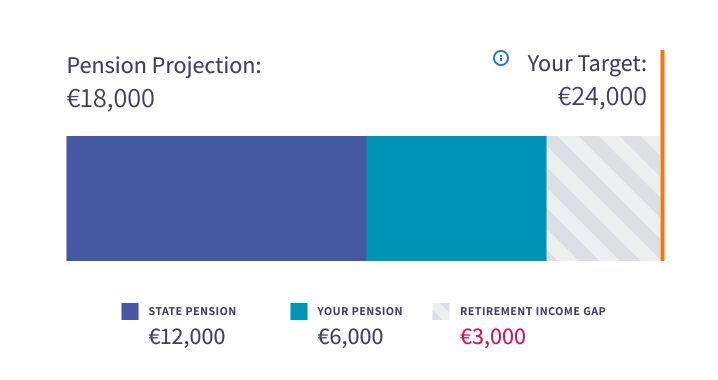Click the €12,000 state pension value

(187, 337)
